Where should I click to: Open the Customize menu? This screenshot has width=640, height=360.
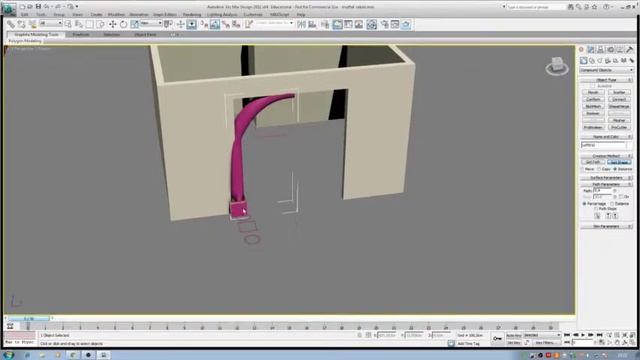[x=253, y=14]
